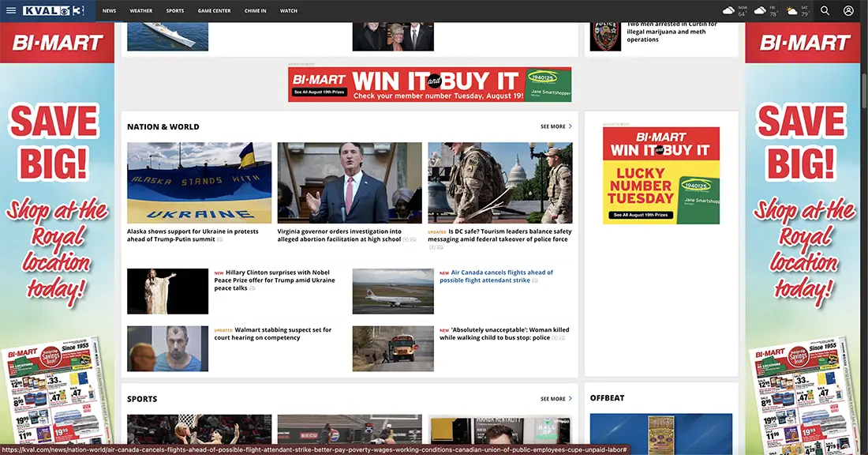Click the Offbeat section heading

[x=607, y=398]
